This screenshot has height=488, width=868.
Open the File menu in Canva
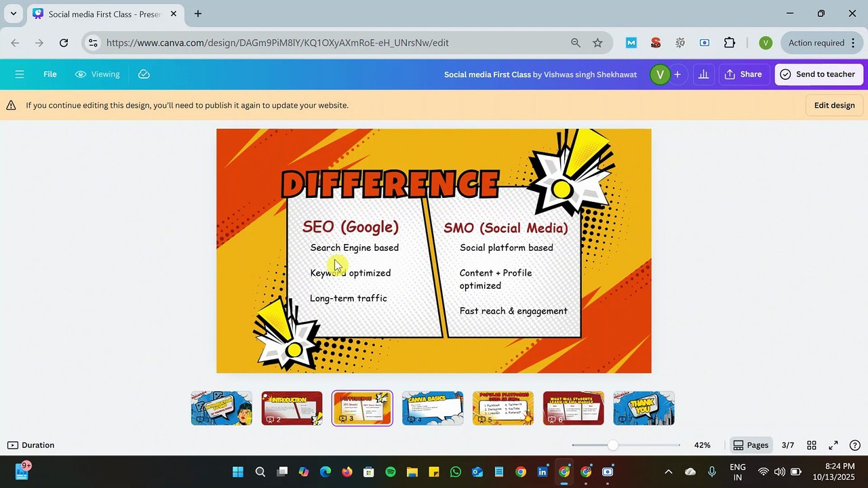[50, 75]
